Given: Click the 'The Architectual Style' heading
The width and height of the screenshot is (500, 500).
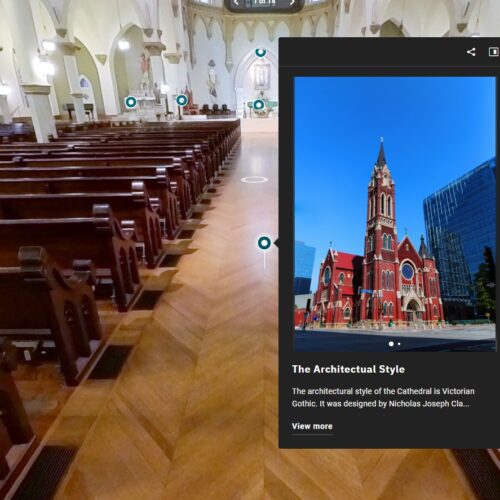Looking at the screenshot, I should [x=348, y=369].
